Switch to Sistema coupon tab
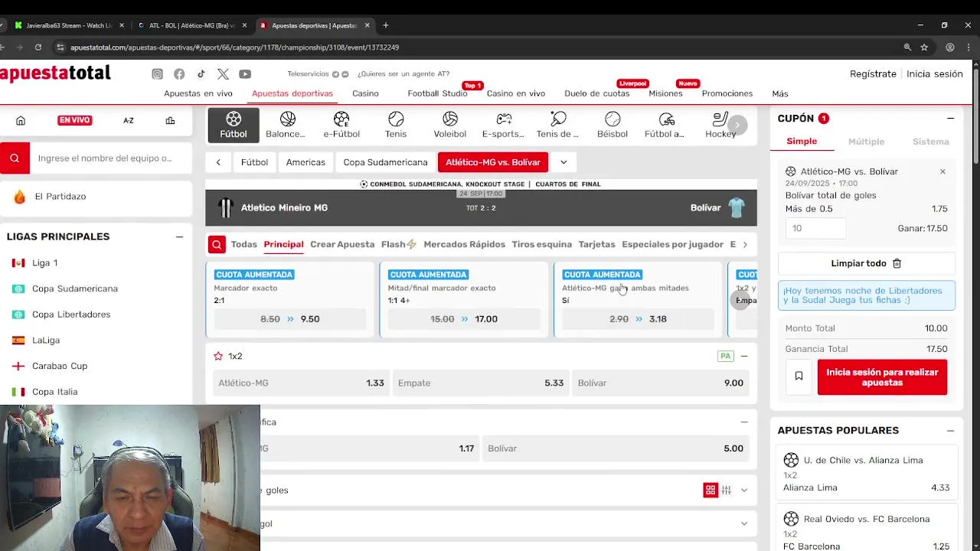The image size is (980, 551). tap(931, 142)
